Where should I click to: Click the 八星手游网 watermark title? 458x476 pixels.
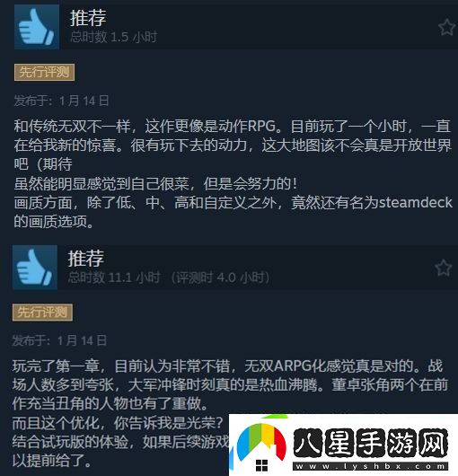pyautogui.click(x=371, y=443)
